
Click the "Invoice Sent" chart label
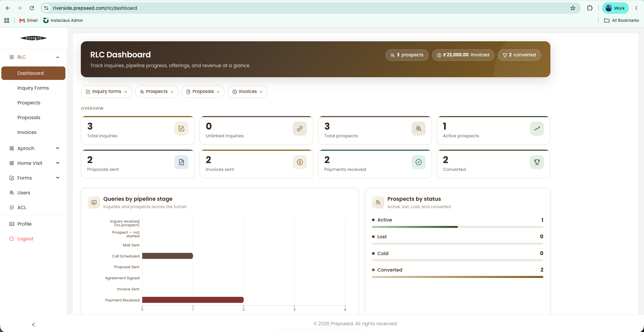pos(128,289)
